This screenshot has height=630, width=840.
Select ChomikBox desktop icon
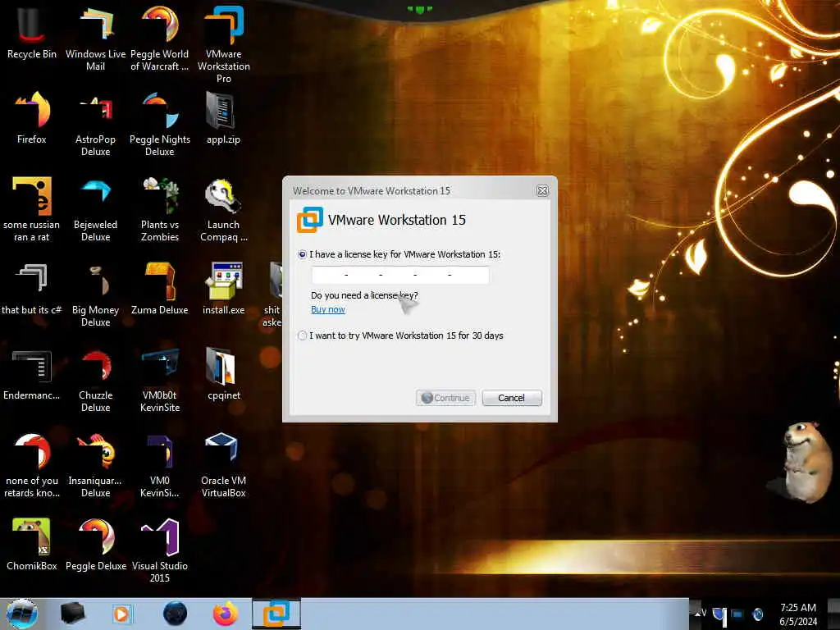pos(32,545)
